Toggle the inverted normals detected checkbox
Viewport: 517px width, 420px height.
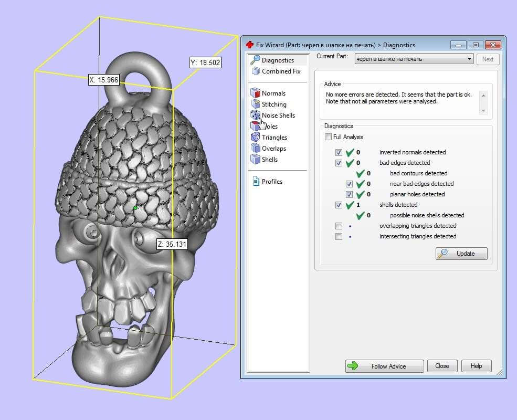pyautogui.click(x=339, y=152)
